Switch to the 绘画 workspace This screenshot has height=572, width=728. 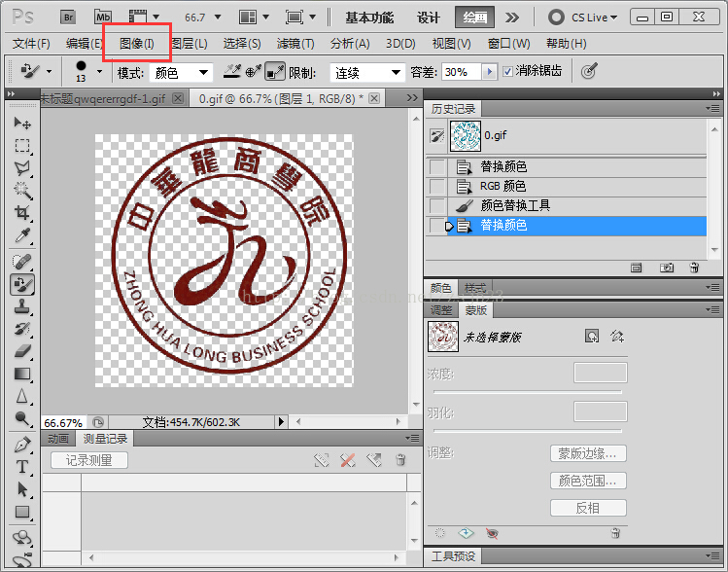tap(474, 18)
